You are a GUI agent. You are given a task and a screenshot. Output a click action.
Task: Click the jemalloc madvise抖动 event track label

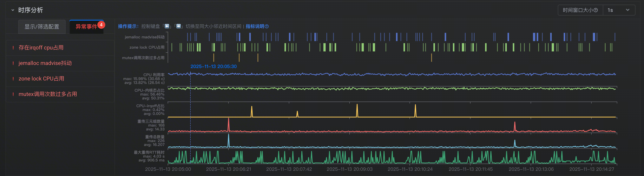pyautogui.click(x=144, y=37)
